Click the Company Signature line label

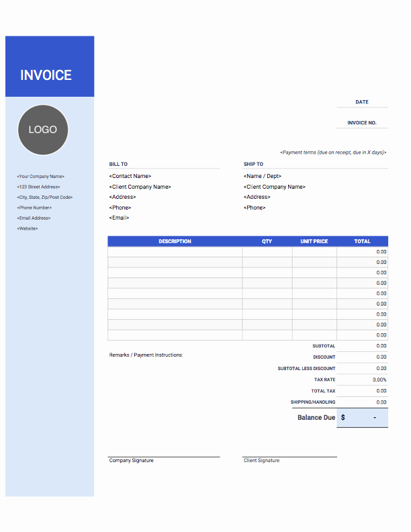(x=131, y=460)
